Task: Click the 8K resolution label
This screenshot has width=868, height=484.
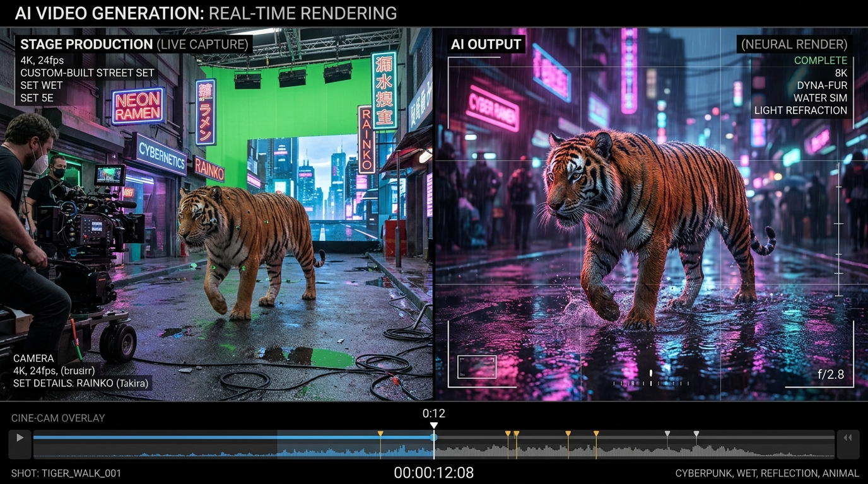Action: [x=841, y=73]
